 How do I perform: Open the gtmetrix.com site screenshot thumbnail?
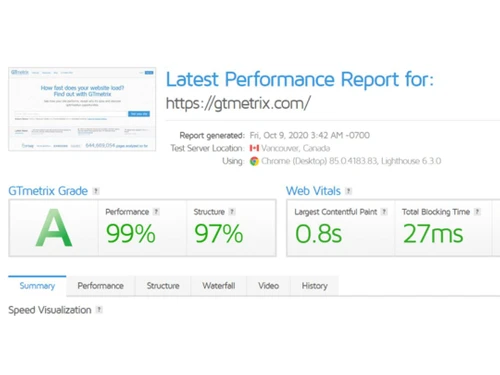82,109
